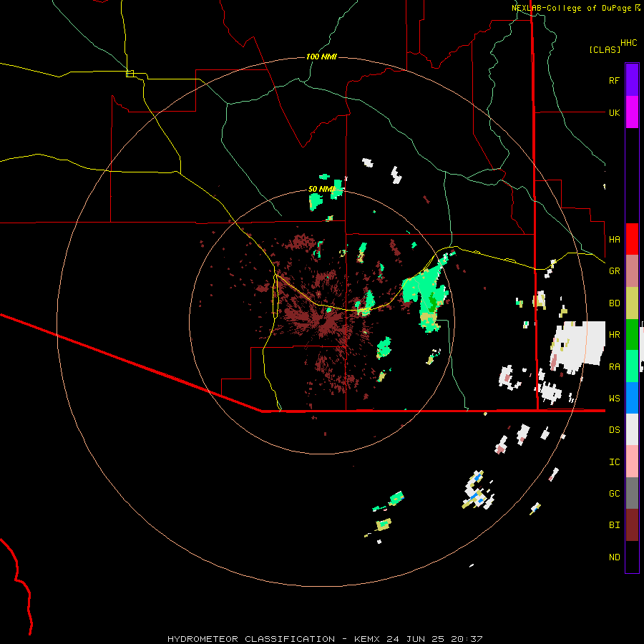Click the IC pink legend swatch
Image resolution: width=644 pixels, height=644 pixels.
point(632,462)
